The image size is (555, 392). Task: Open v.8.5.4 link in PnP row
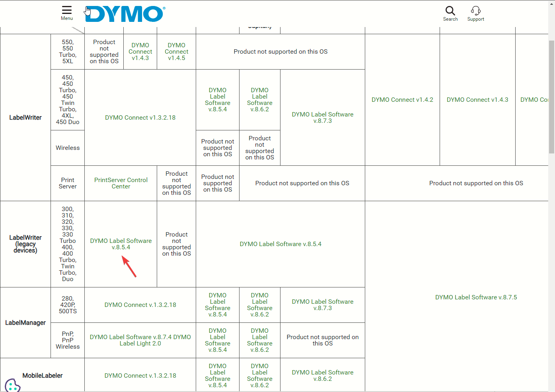tap(218, 340)
